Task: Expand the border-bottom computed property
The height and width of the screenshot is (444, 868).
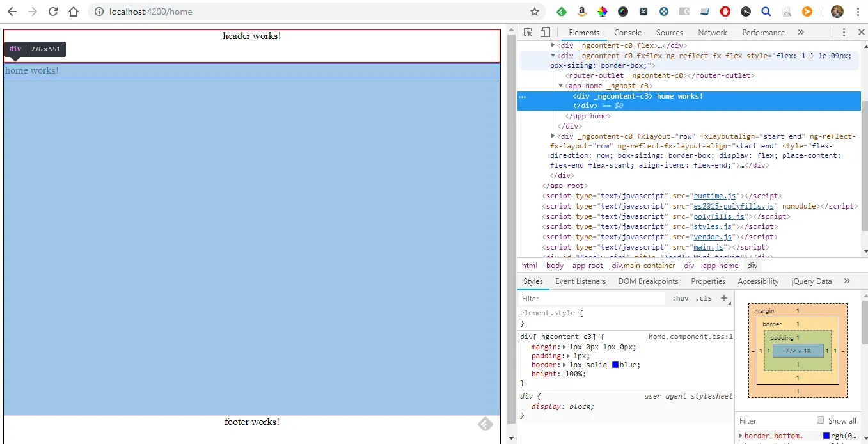Action: click(741, 436)
